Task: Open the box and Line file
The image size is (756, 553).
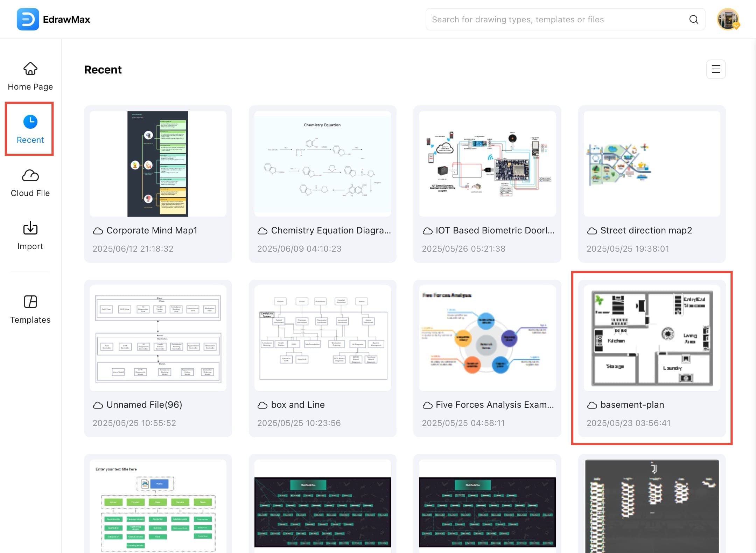Action: (322, 338)
